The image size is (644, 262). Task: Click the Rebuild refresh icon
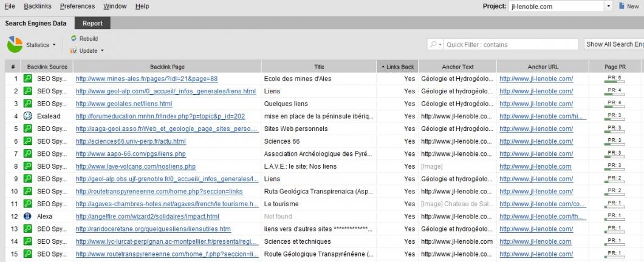pyautogui.click(x=74, y=38)
